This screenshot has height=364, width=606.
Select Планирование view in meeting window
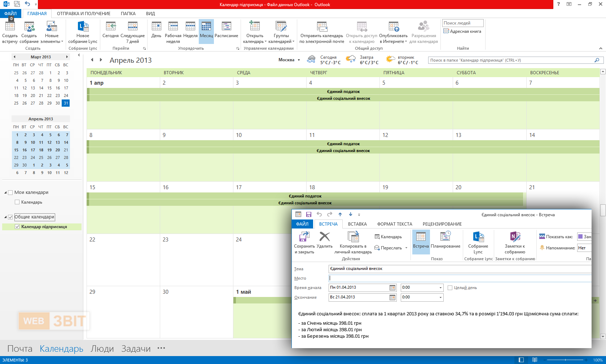tap(445, 240)
